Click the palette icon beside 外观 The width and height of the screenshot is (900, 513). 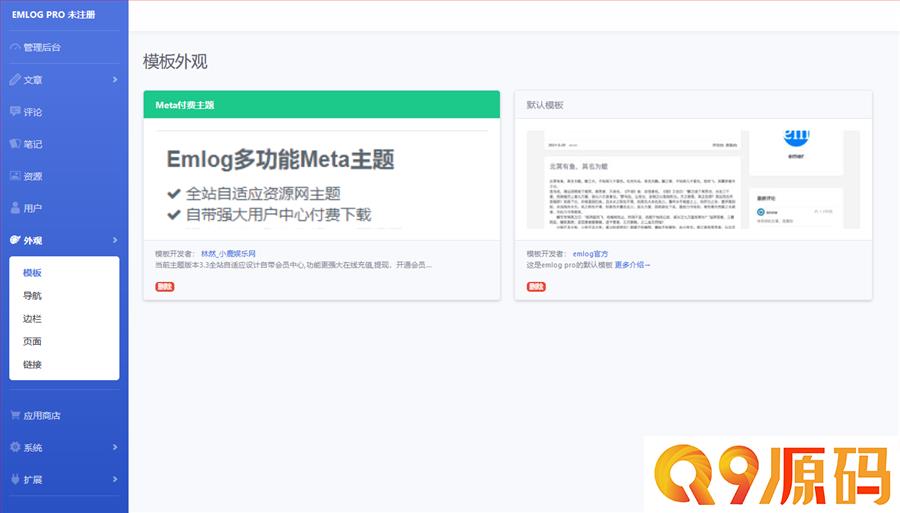[15, 240]
